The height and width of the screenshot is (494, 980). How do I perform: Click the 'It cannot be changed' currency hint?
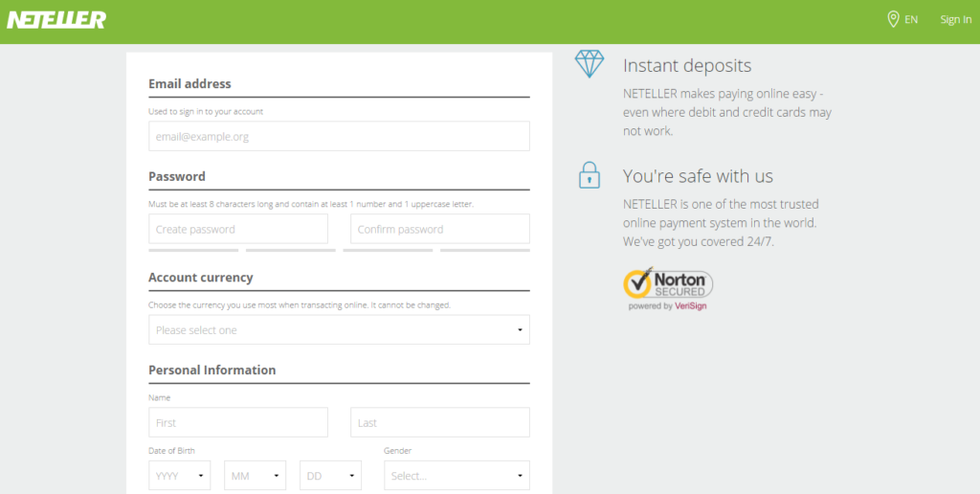[x=411, y=305]
